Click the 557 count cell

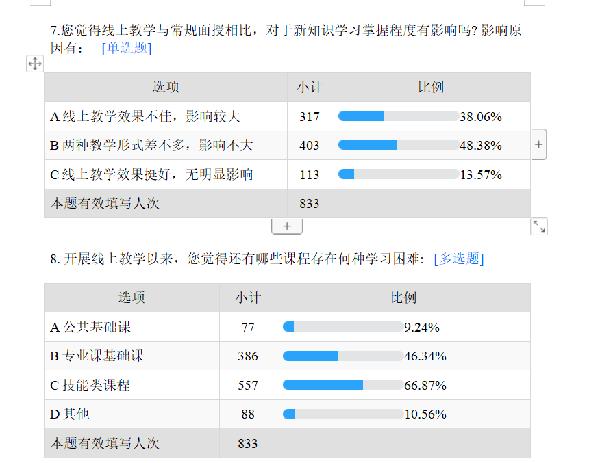click(x=248, y=384)
